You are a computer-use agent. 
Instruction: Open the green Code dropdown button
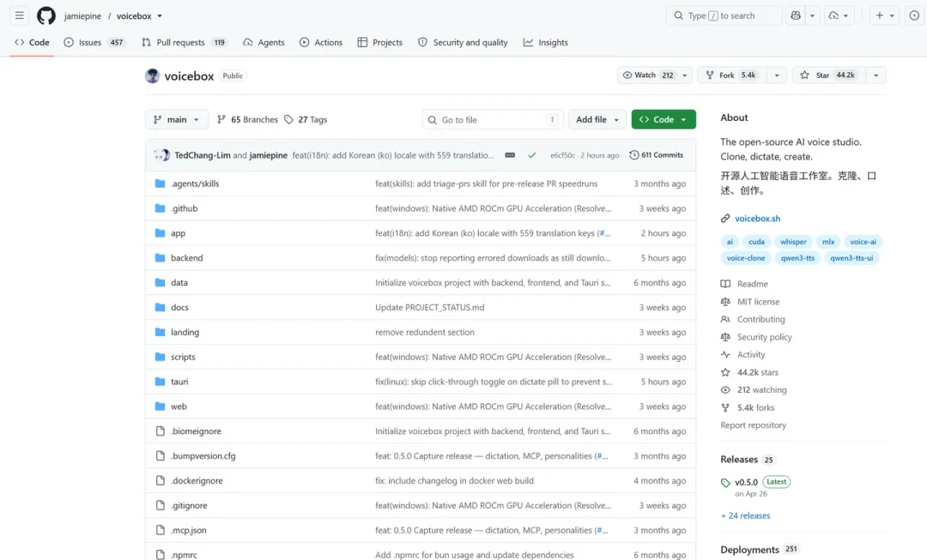tap(663, 119)
